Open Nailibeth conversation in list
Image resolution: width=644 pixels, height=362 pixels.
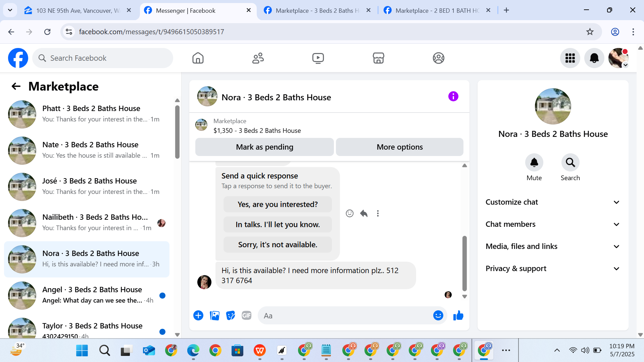tap(87, 223)
